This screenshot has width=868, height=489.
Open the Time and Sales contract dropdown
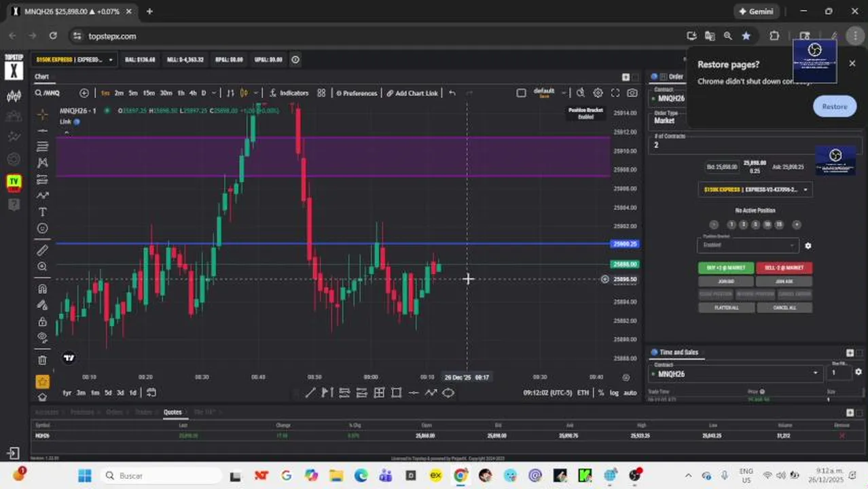pyautogui.click(x=736, y=373)
